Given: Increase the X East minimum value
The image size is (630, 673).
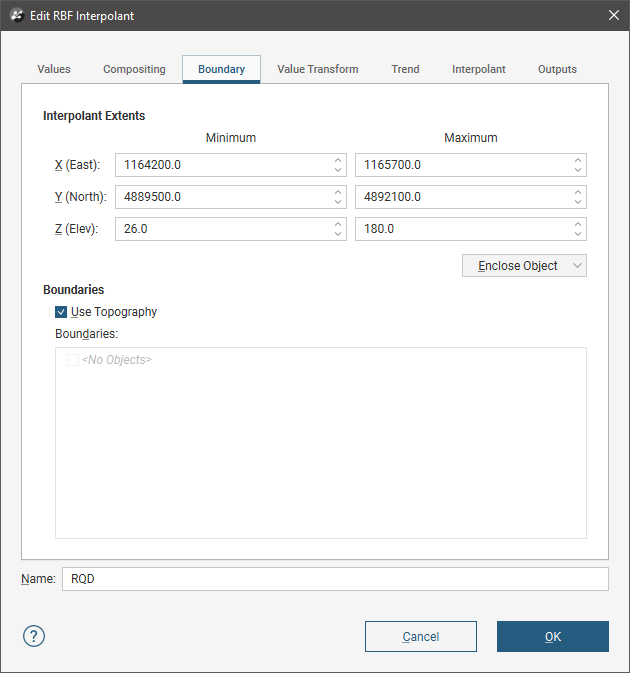Looking at the screenshot, I should coord(338,160).
